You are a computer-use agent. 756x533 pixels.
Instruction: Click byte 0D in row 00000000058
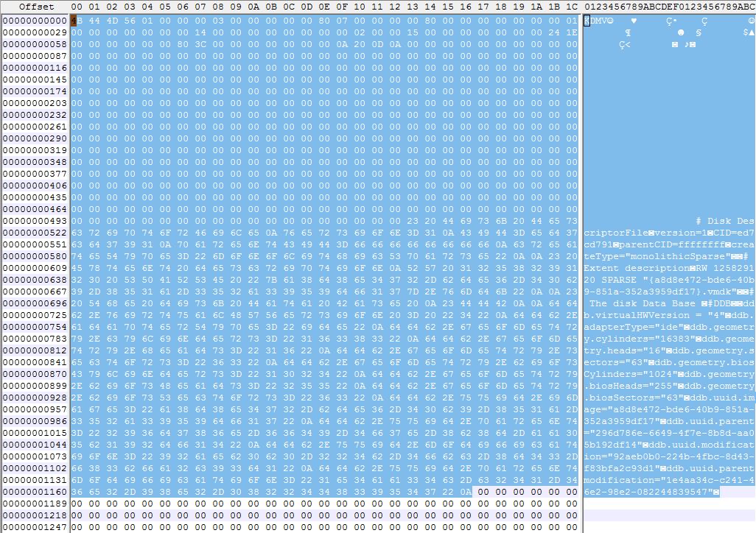click(x=377, y=44)
